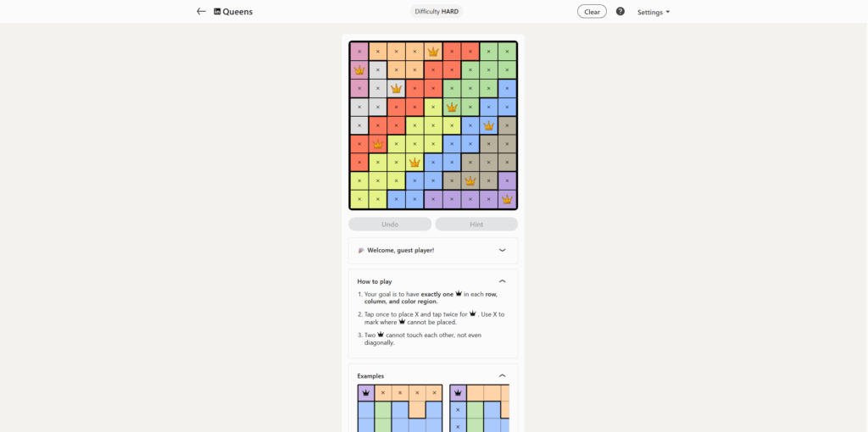Image resolution: width=868 pixels, height=432 pixels.
Task: Click the queen crown in the pink region
Action: coord(359,70)
